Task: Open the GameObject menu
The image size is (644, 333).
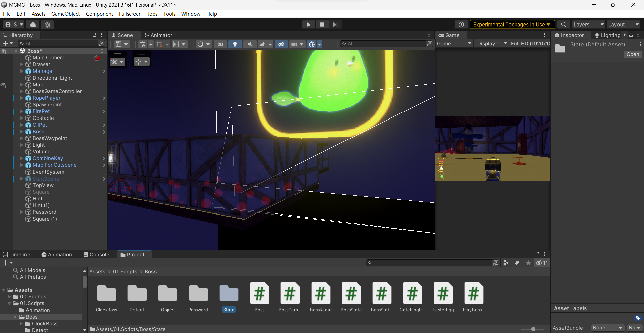Action: point(65,14)
